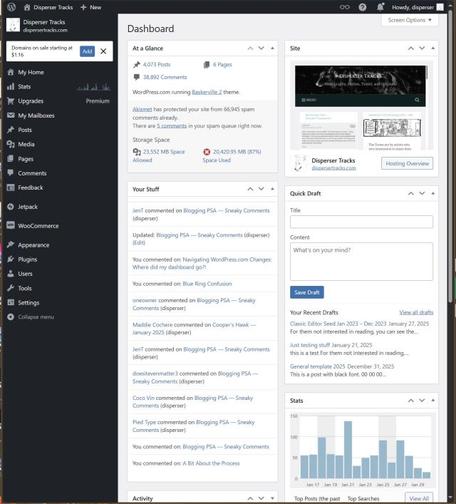Open the WordPress logo menu in admin bar

11,7
